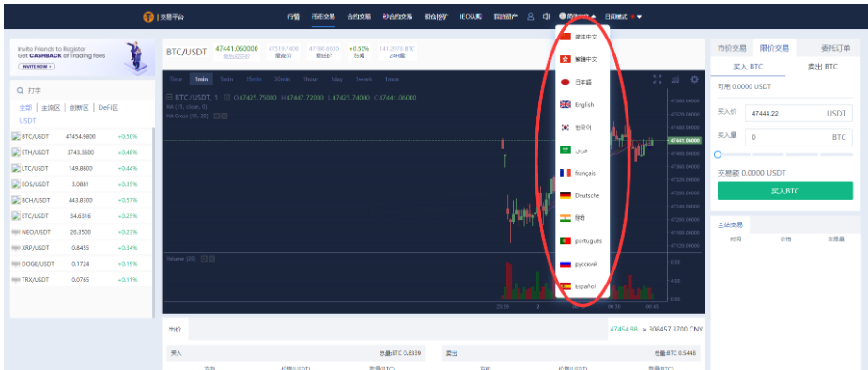The height and width of the screenshot is (370, 868).
Task: Switch chart interval to 1hour
Action: 310,79
